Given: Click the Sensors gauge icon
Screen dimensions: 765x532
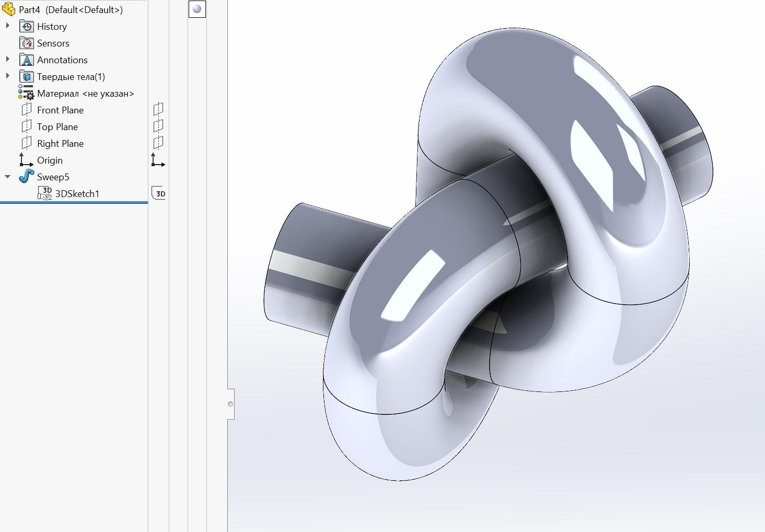Looking at the screenshot, I should click(27, 43).
